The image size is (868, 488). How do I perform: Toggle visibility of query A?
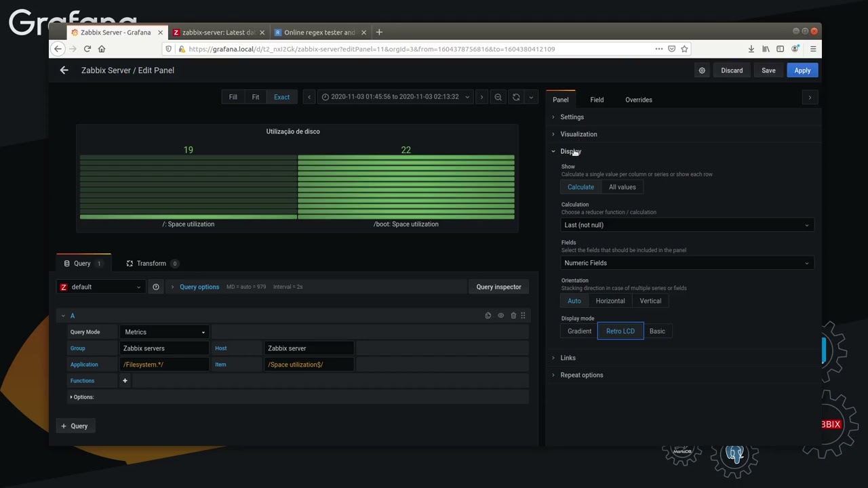[501, 316]
